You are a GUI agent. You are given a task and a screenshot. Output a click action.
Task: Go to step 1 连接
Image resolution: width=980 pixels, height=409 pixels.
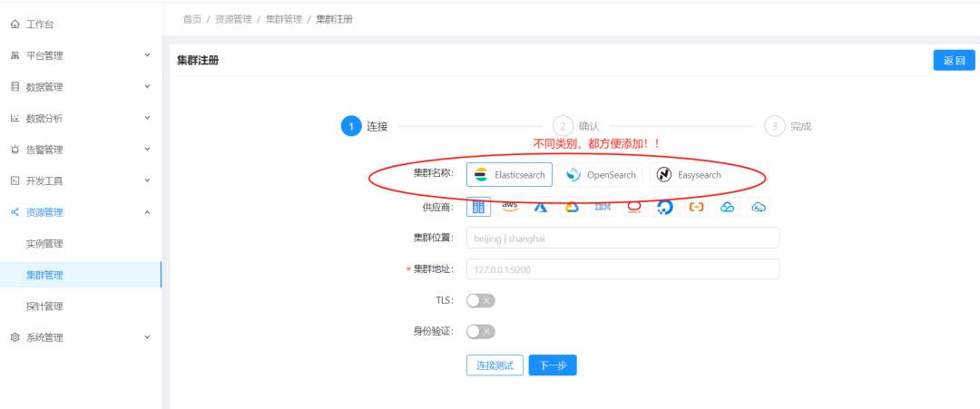365,126
